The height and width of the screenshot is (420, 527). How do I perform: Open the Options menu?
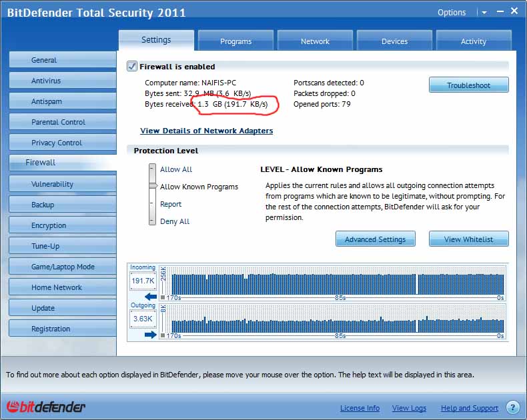click(452, 13)
